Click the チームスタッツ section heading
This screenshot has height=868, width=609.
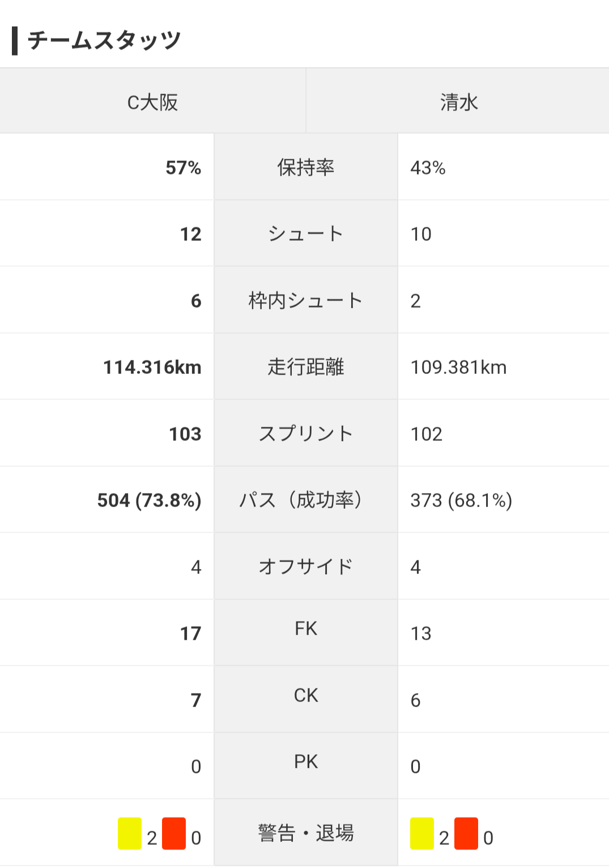[104, 40]
